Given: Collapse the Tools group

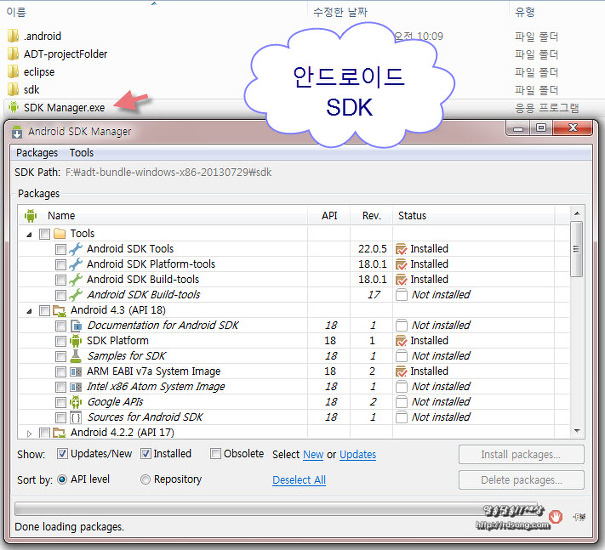Looking at the screenshot, I should (x=29, y=234).
